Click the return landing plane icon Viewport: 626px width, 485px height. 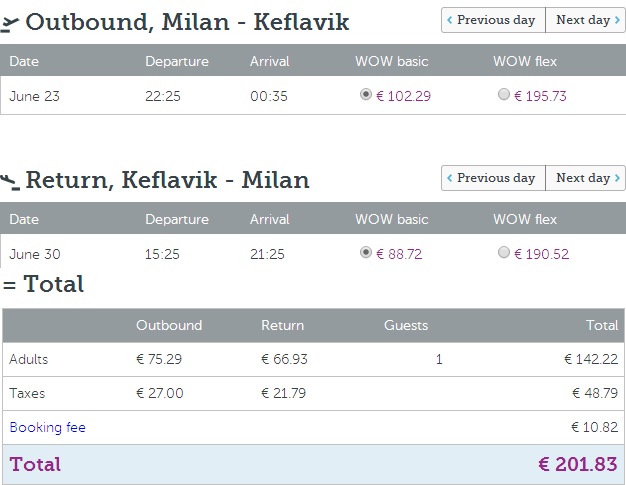tap(10, 181)
